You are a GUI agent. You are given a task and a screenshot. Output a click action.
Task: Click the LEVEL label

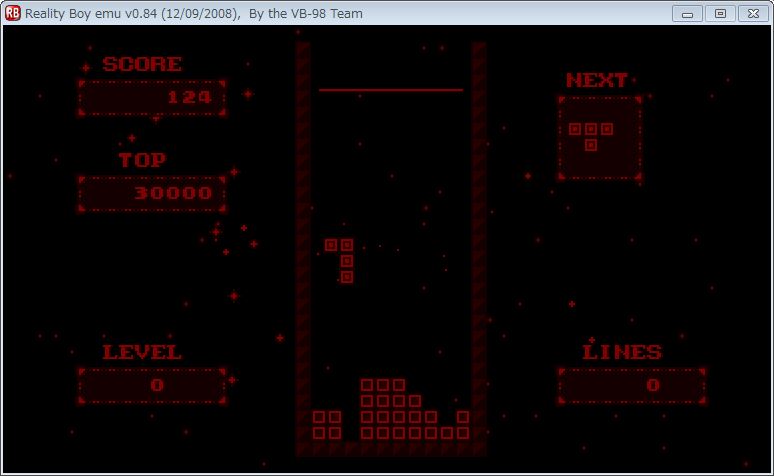(142, 352)
